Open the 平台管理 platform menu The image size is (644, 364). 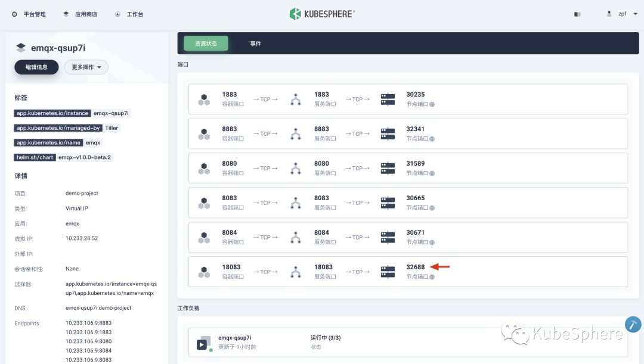tap(29, 14)
